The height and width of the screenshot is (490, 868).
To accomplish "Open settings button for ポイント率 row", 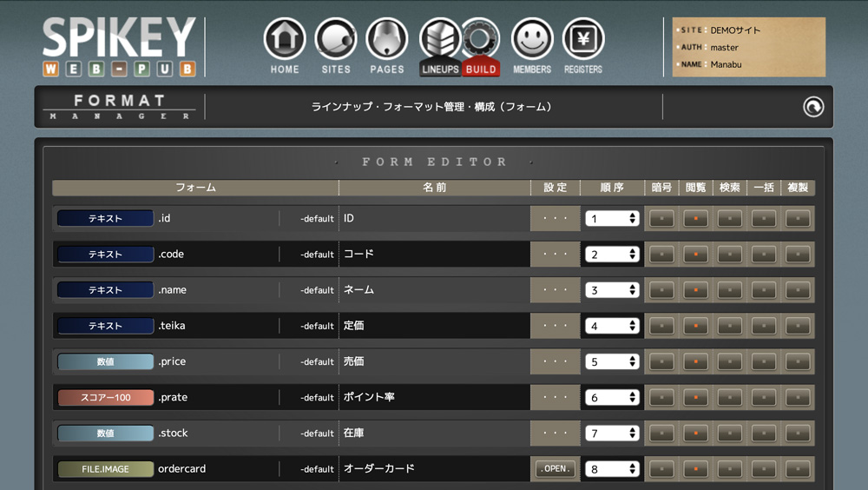I will pos(555,397).
